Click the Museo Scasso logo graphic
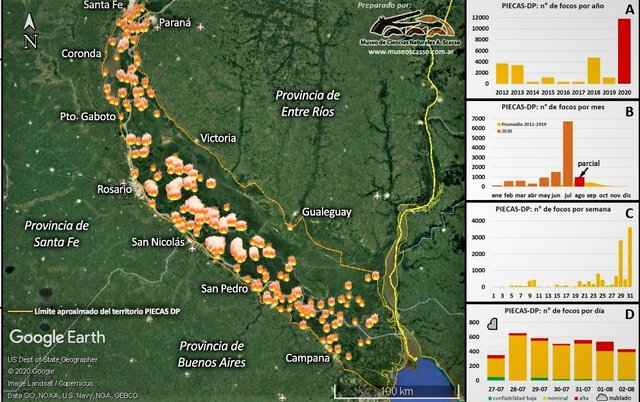Image resolution: width=640 pixels, height=402 pixels. pos(411,25)
